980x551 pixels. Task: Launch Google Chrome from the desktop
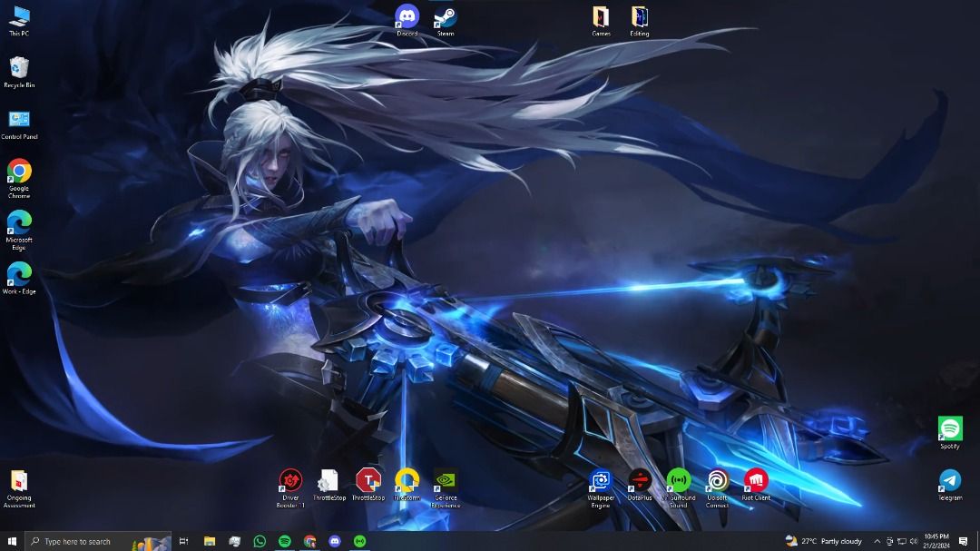click(19, 178)
